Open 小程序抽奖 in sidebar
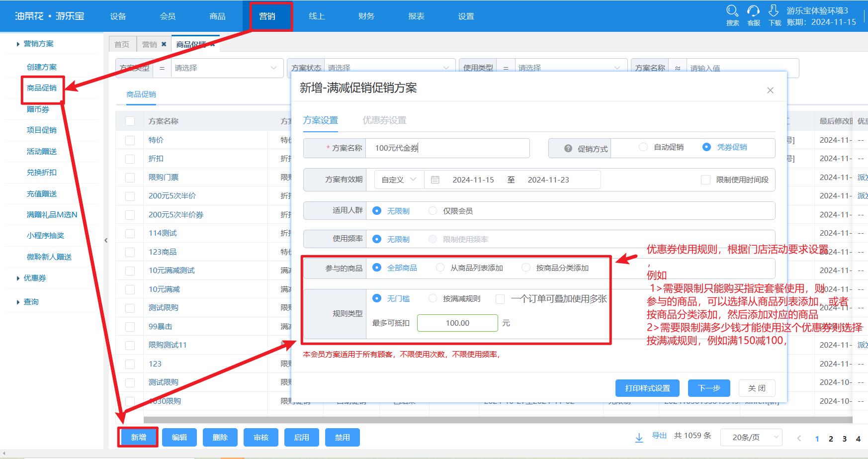 45,235
